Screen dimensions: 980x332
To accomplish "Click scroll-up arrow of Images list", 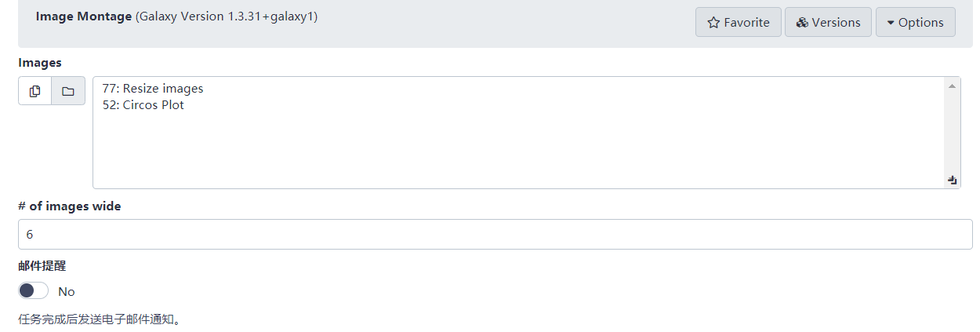I will click(952, 86).
